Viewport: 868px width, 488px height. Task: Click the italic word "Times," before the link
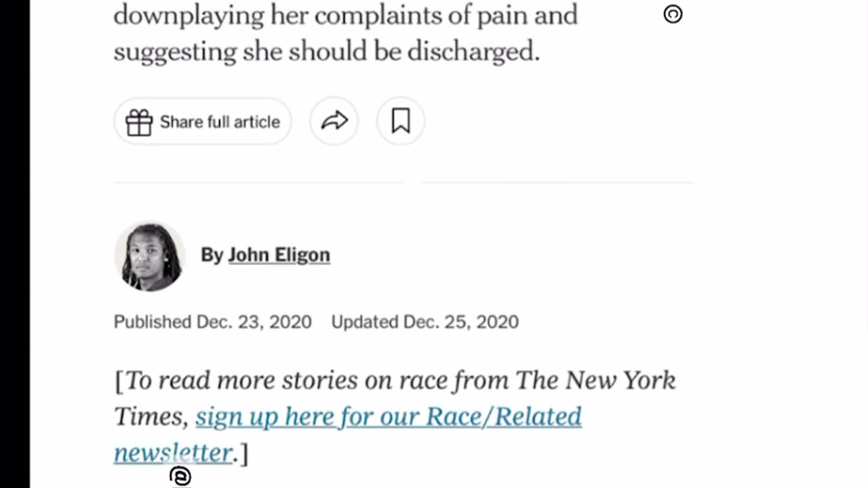pos(151,416)
